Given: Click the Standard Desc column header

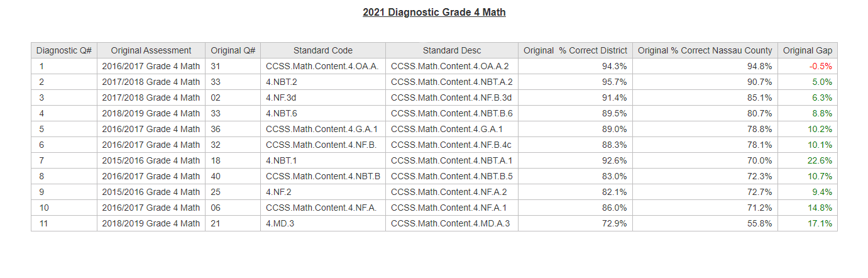Looking at the screenshot, I should pos(452,50).
